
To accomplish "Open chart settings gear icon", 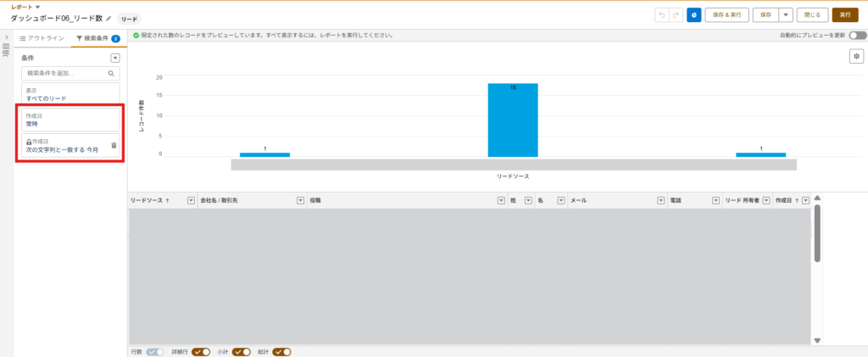I will [x=855, y=55].
